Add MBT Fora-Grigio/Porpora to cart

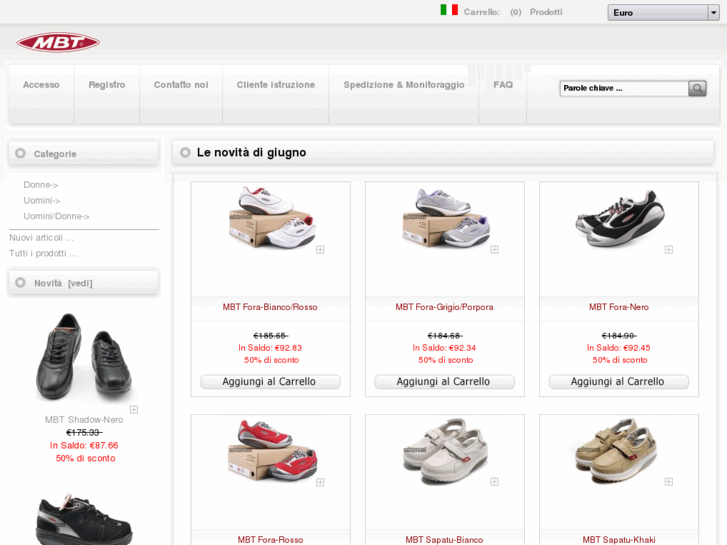445,382
